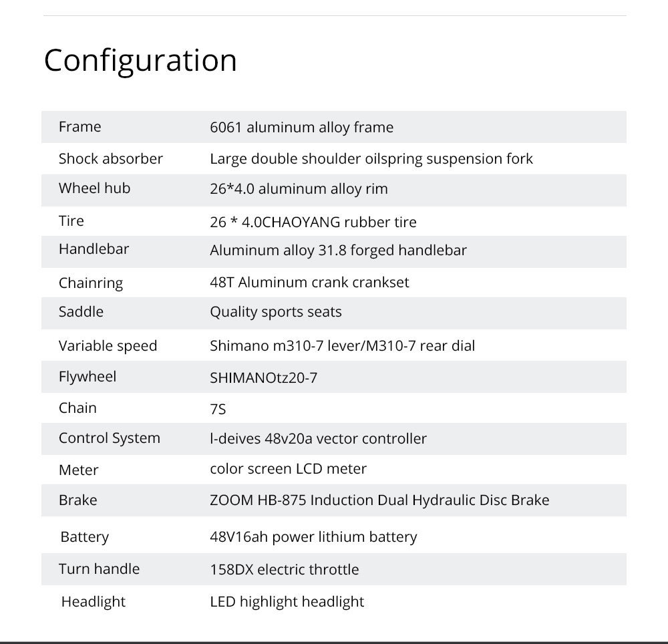Image resolution: width=668 pixels, height=644 pixels.
Task: Select the 48T Aluminum crank crankset text
Action: pyautogui.click(x=309, y=282)
